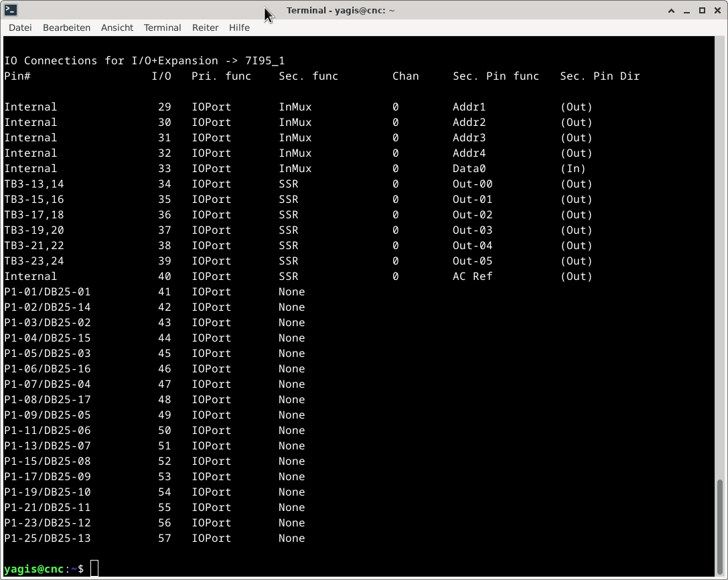
Task: Click 'Out-03' pin function
Action: [x=472, y=230]
